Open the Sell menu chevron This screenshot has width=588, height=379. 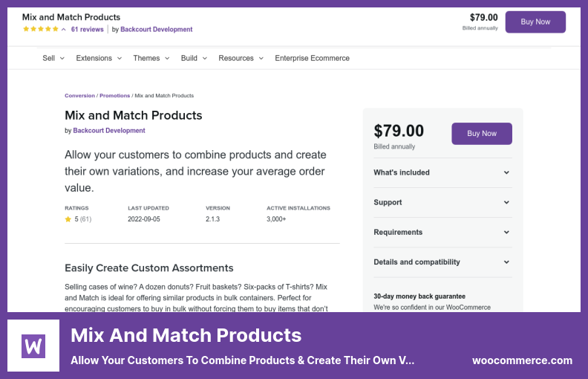[x=62, y=58]
